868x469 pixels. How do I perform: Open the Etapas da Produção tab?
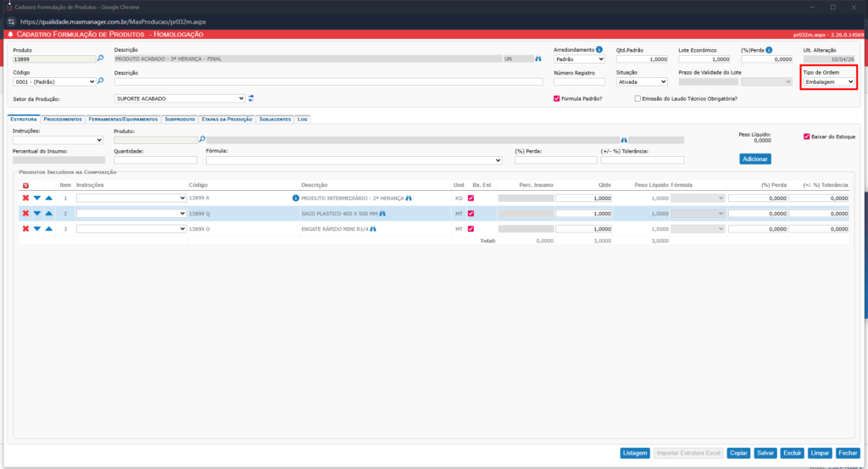coord(228,120)
